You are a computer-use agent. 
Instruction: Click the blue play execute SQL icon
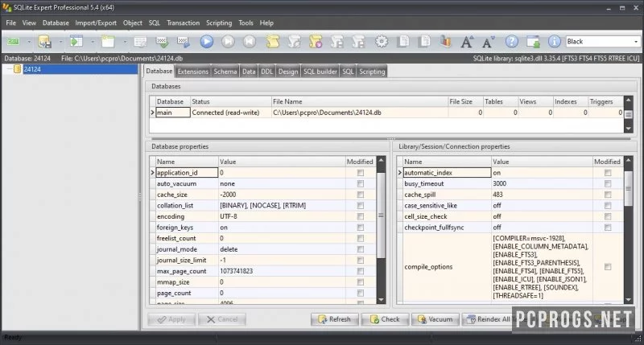207,42
